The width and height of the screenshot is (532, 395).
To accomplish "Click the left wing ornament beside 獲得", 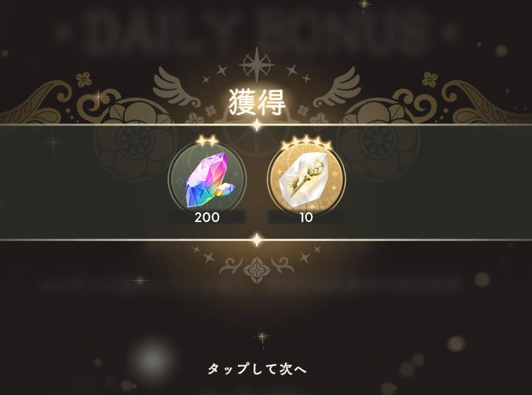I will click(176, 87).
